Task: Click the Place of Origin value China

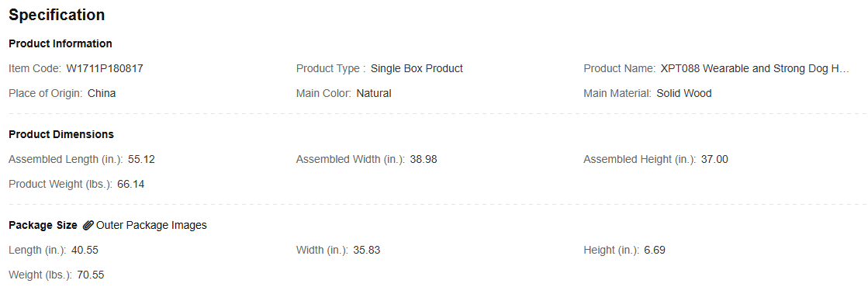Action: [x=102, y=94]
